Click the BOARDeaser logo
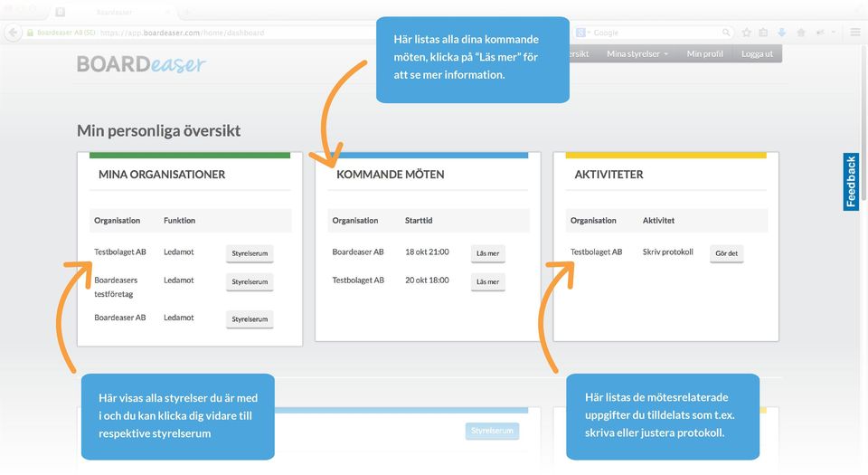This screenshot has height=475, width=868. coord(141,64)
